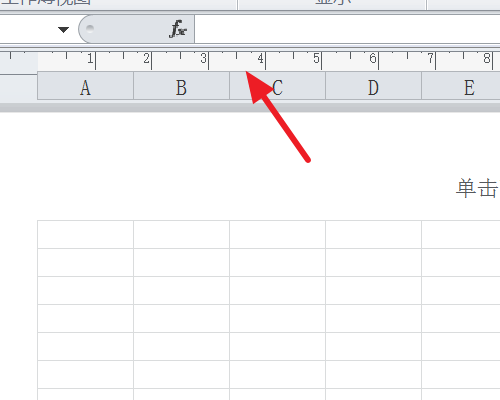Select cell A1 in the first row
500x400 pixels.
[86, 234]
